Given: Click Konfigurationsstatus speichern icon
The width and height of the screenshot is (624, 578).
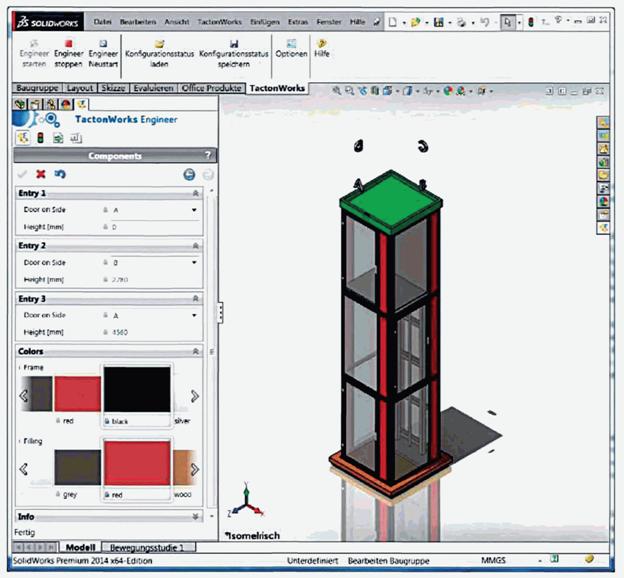Looking at the screenshot, I should point(234,43).
